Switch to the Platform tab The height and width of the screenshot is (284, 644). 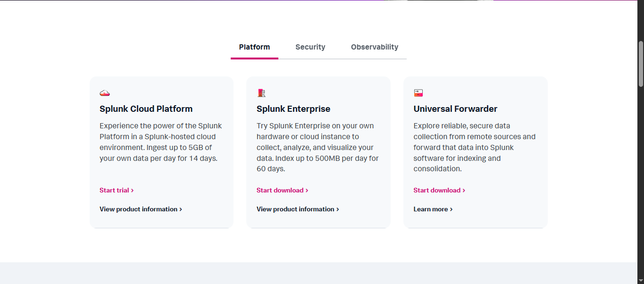pyautogui.click(x=254, y=47)
